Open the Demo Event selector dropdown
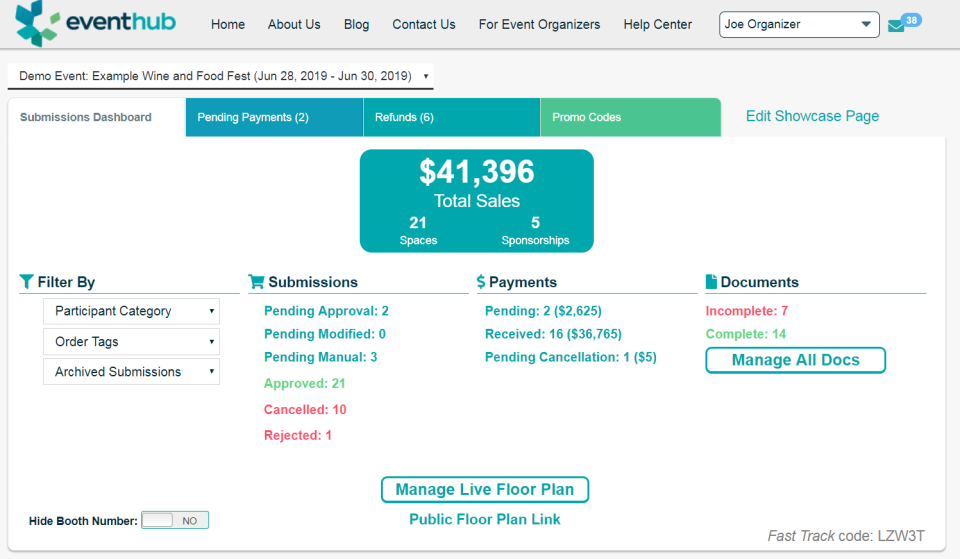 click(x=221, y=76)
